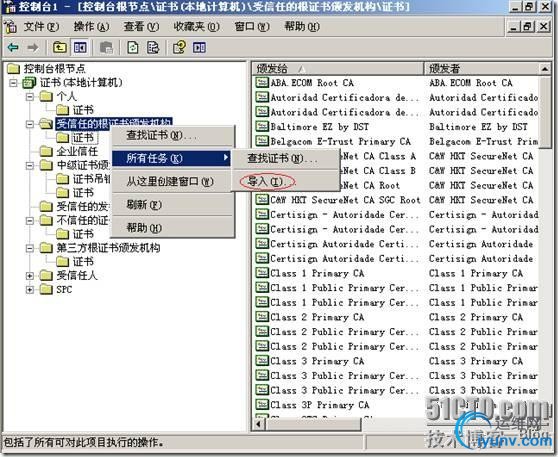Click the folder icon of 受信任人
558x457 pixels.
[x=46, y=275]
